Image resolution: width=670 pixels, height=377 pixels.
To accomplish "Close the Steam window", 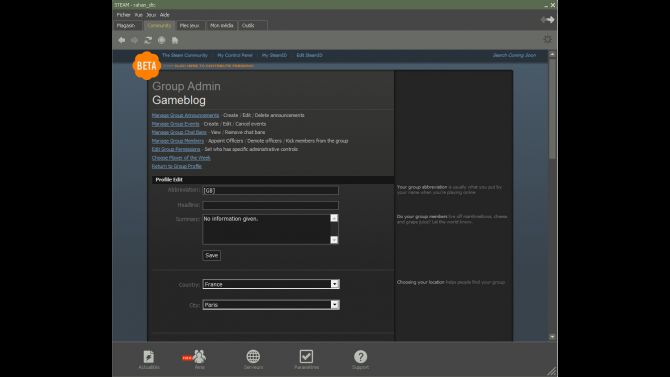I will pos(553,5).
